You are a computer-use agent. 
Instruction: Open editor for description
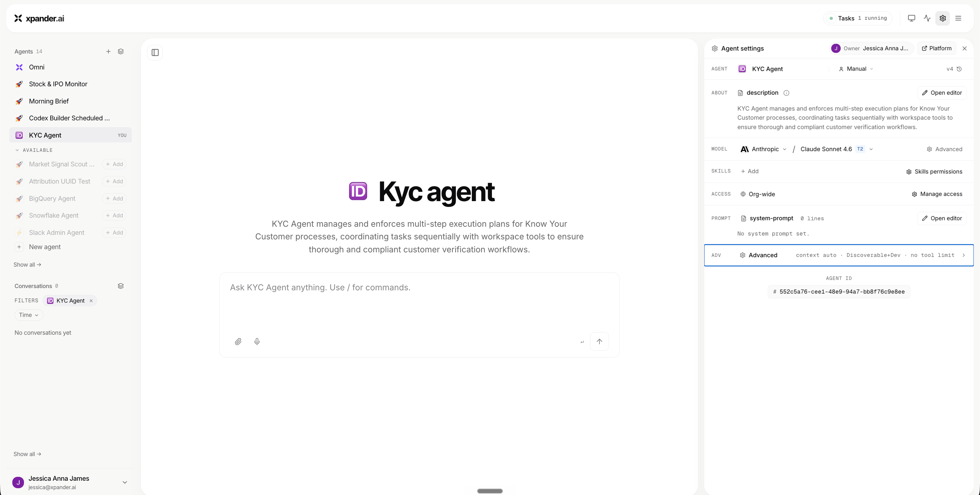point(941,93)
